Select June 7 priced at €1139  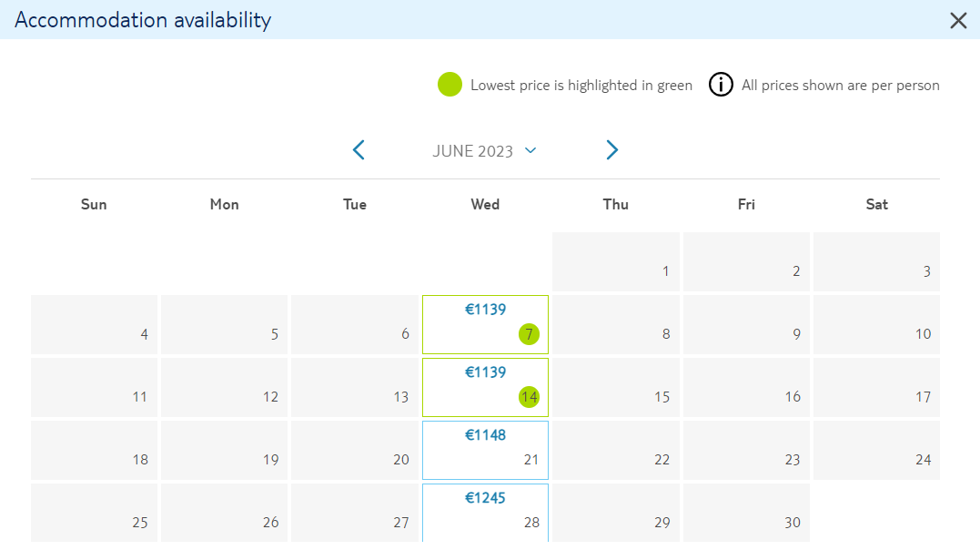tap(485, 325)
